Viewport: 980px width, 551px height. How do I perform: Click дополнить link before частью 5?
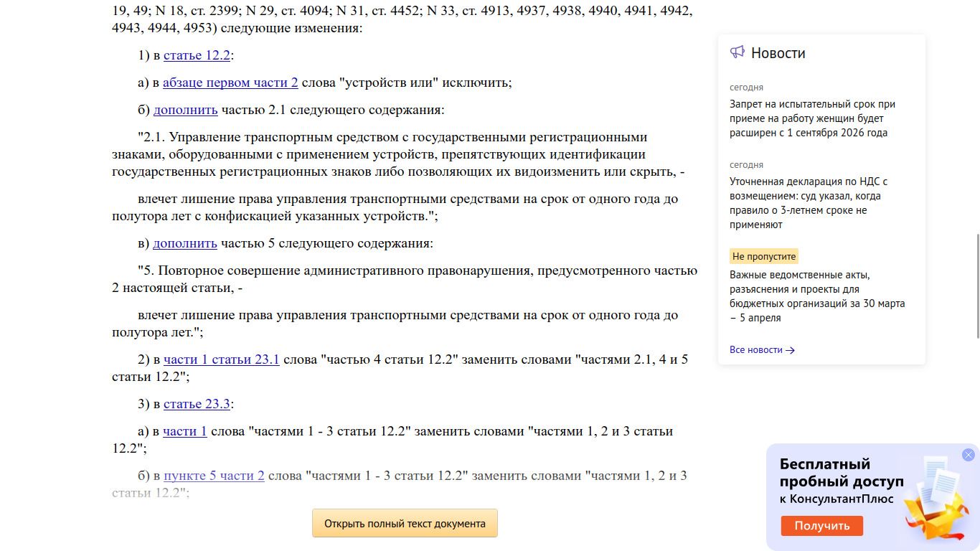click(x=184, y=243)
